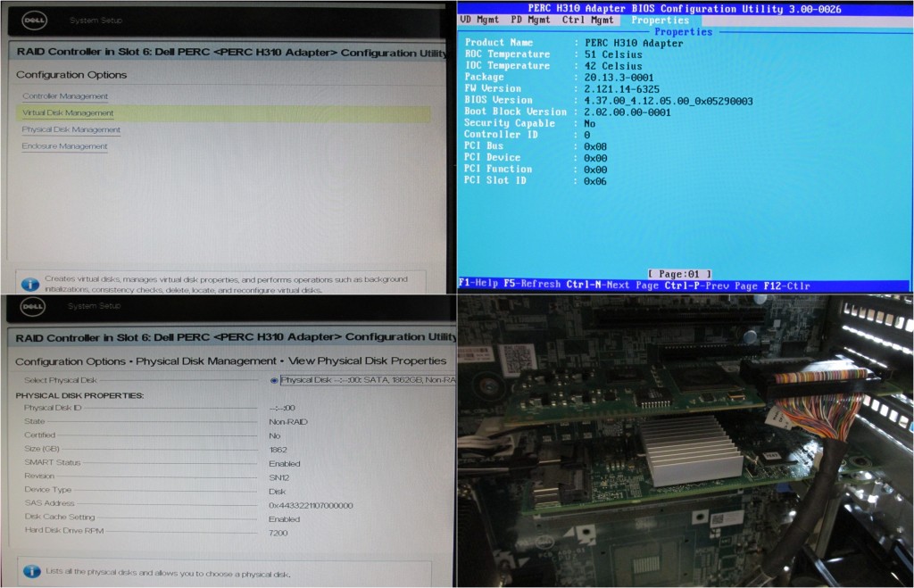The height and width of the screenshot is (588, 914).
Task: Click the PCI Bus value '0x08'
Action: pyautogui.click(x=595, y=147)
